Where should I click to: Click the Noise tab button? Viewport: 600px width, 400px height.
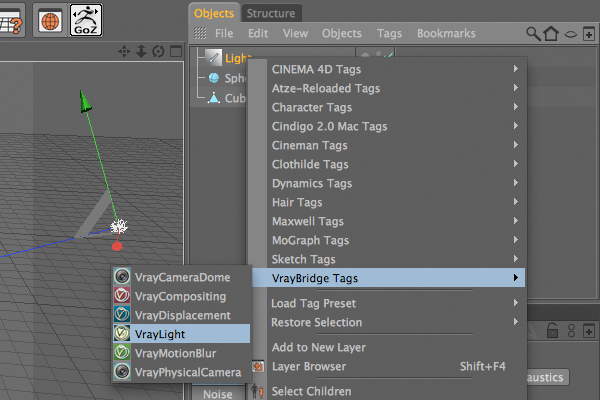tap(218, 393)
